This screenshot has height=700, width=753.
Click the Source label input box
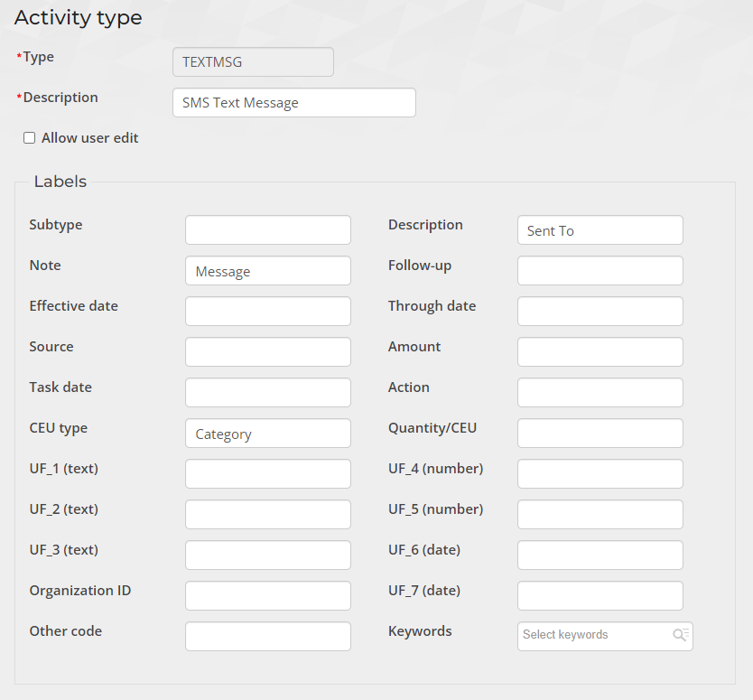click(267, 352)
